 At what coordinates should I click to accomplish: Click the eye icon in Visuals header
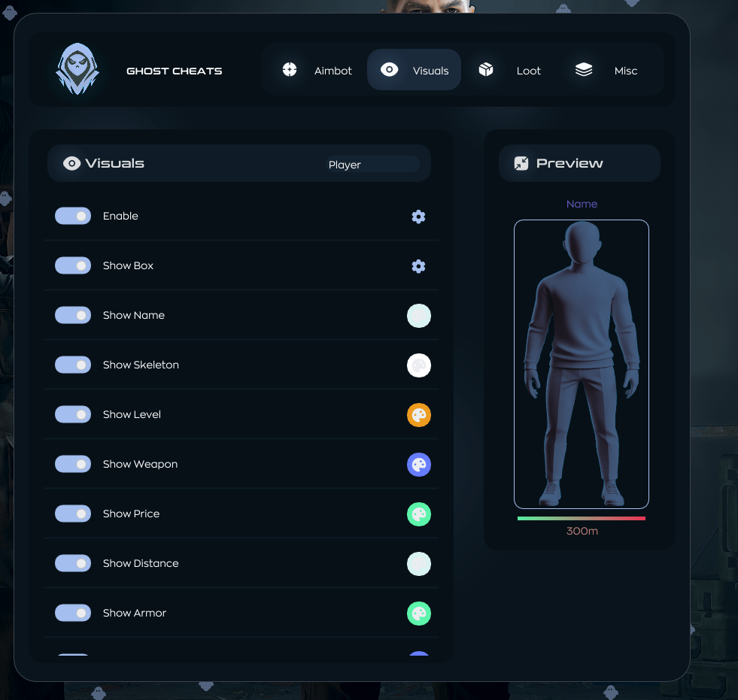[71, 163]
